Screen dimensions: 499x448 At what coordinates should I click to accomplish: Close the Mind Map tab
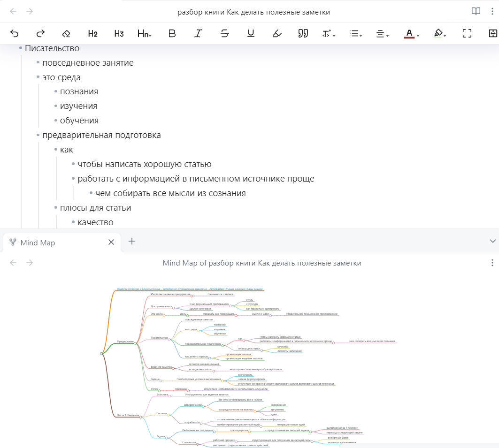(111, 242)
